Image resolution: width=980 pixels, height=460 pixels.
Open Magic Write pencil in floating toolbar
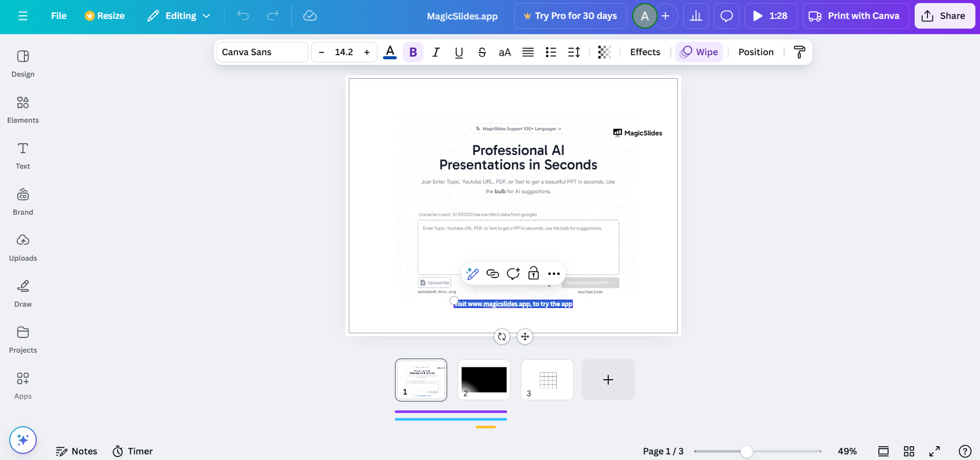[472, 273]
